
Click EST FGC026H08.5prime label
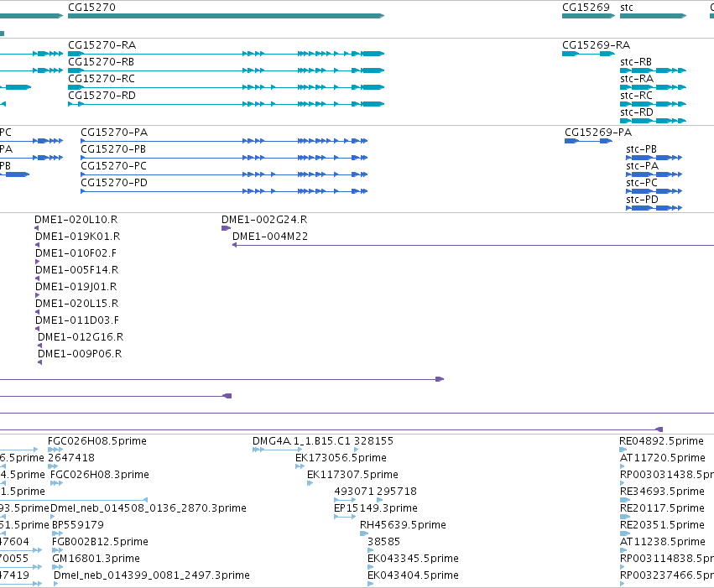pyautogui.click(x=97, y=441)
